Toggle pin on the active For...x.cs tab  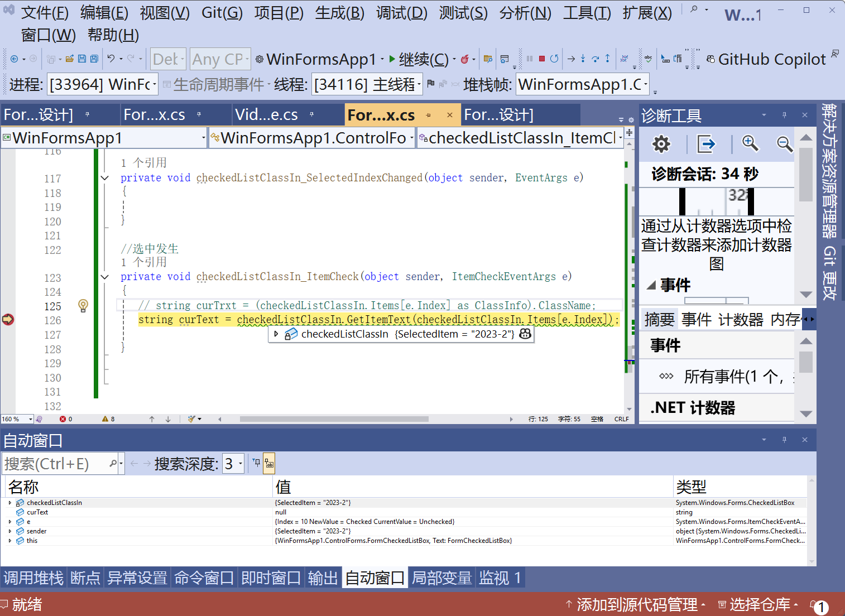coord(429,115)
